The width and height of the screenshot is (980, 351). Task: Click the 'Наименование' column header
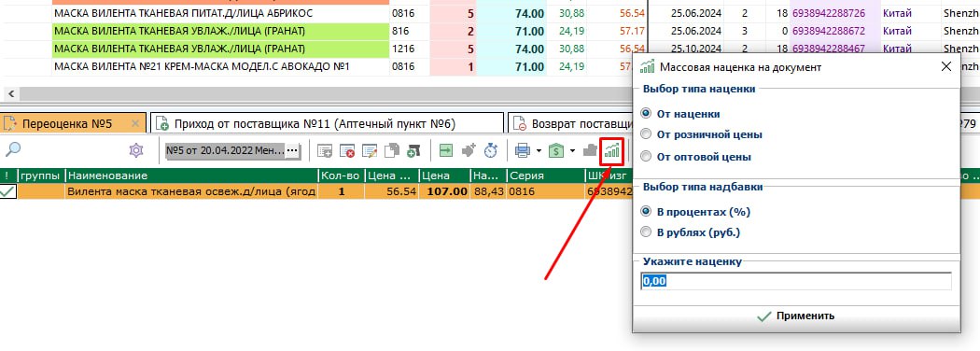click(192, 175)
